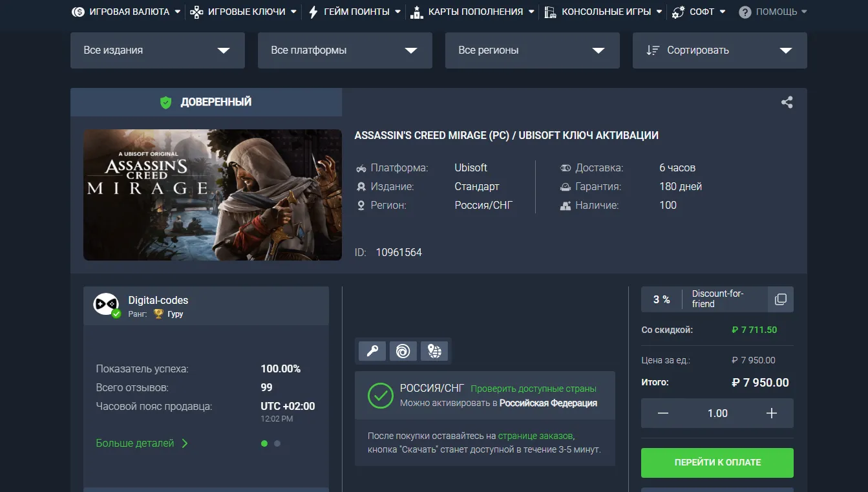Viewport: 868px width, 492px height.
Task: Open the Больше деталей link
Action: [135, 444]
